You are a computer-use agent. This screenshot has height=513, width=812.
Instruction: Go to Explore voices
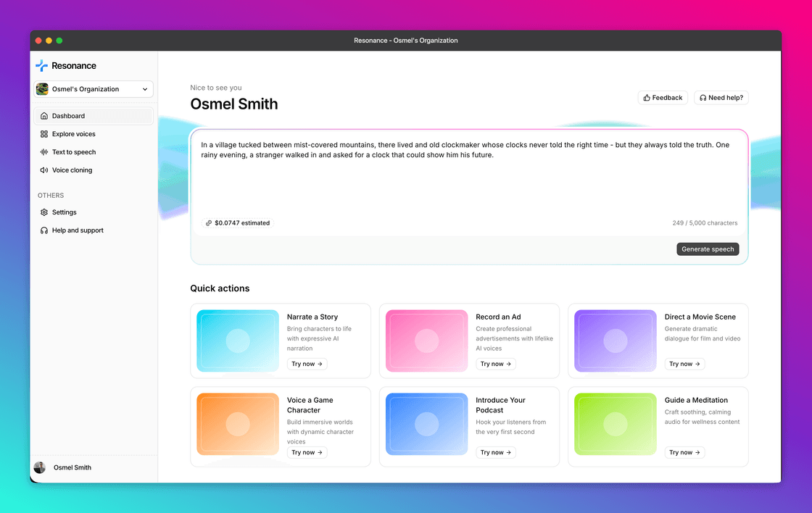click(x=94, y=134)
